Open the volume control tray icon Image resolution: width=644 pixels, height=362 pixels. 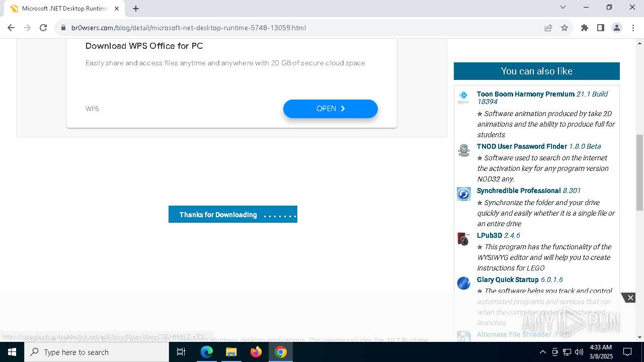pyautogui.click(x=579, y=352)
